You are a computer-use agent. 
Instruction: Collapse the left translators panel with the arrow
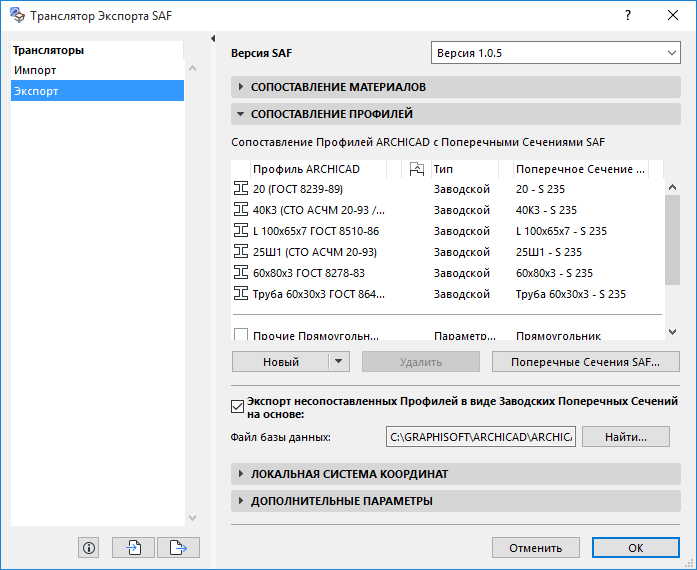pyautogui.click(x=213, y=39)
